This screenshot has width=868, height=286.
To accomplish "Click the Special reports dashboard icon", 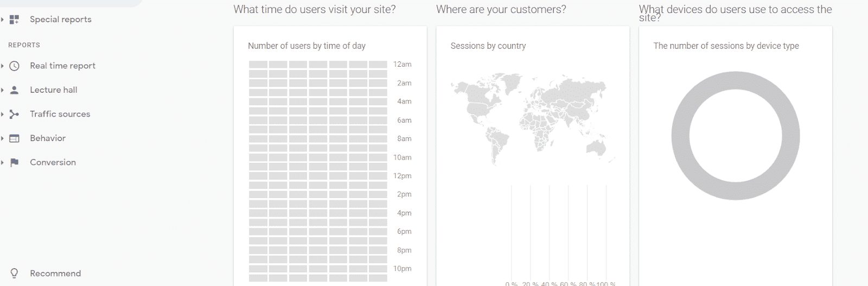I will click(15, 20).
